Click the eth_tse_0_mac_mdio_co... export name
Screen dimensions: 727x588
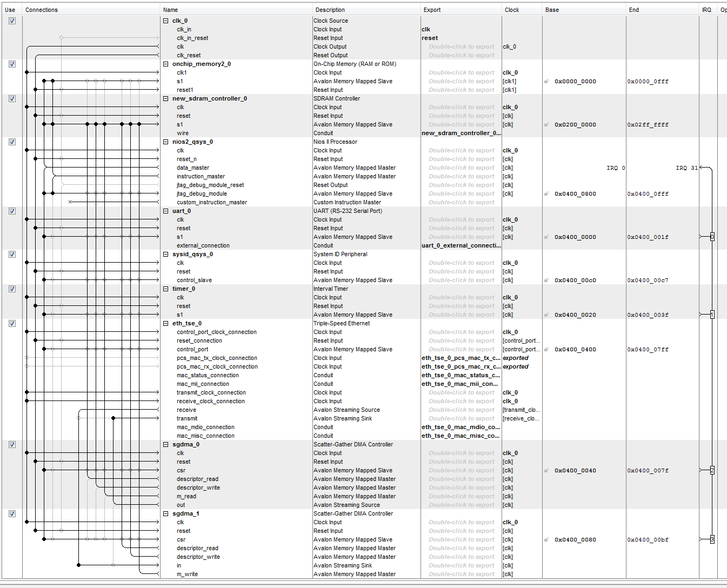tap(461, 427)
